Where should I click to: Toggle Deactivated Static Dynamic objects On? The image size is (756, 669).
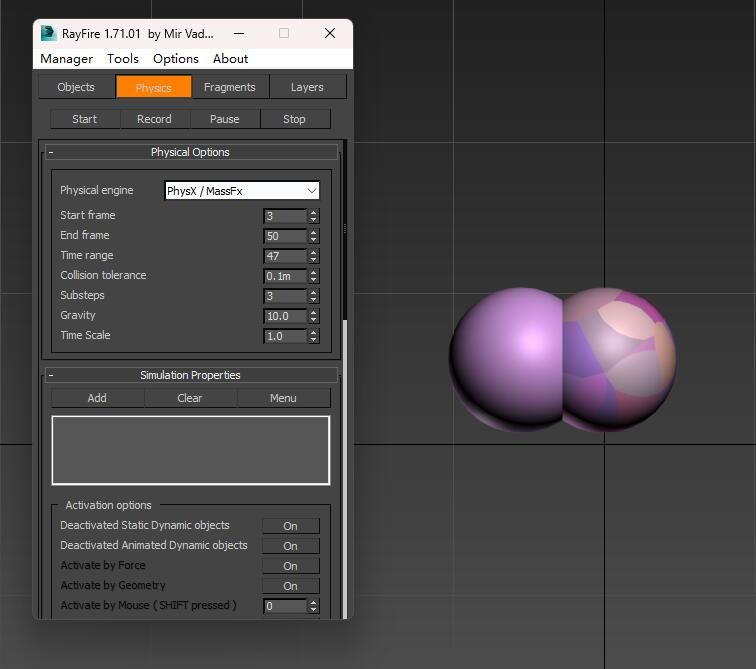pyautogui.click(x=291, y=526)
